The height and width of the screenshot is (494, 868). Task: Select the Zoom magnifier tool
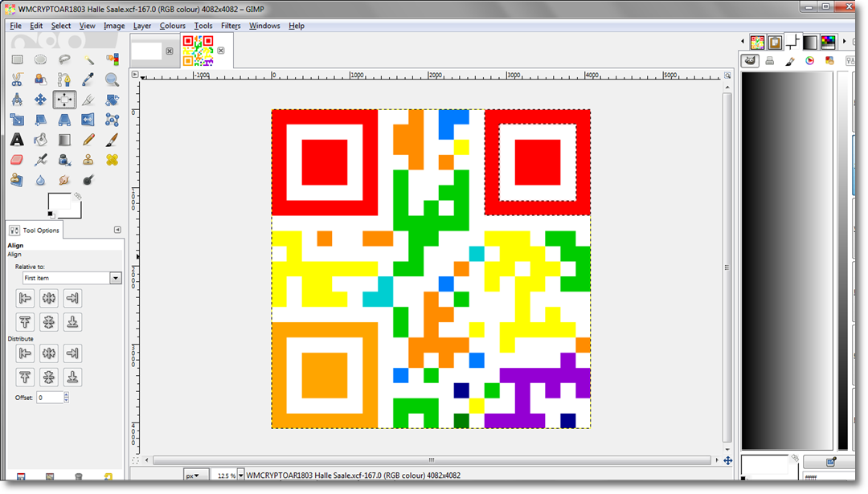click(112, 80)
